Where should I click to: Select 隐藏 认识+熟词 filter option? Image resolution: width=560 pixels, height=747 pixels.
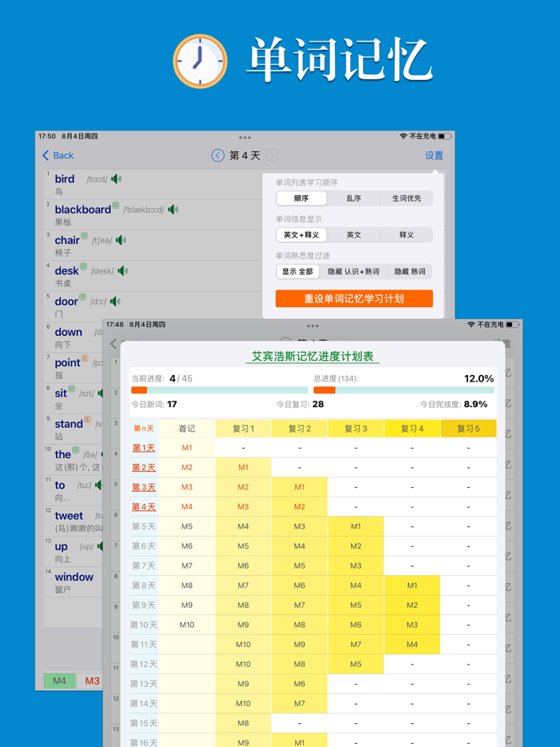353,272
